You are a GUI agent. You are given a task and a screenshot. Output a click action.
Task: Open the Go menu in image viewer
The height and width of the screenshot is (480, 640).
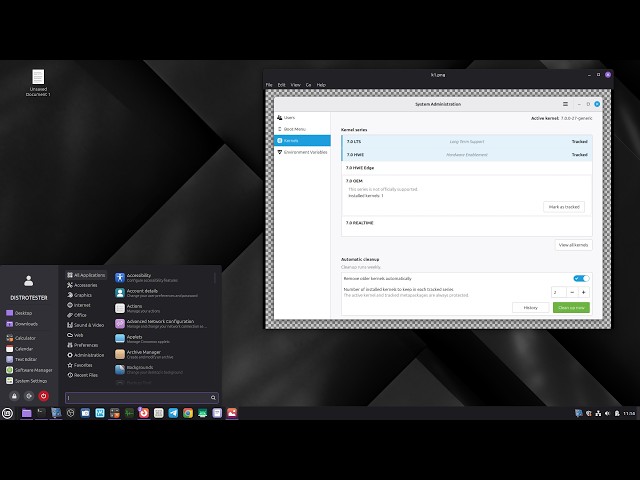coord(309,85)
